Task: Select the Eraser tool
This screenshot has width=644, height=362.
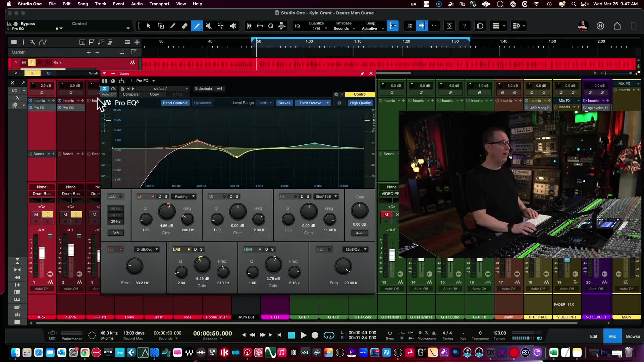Action: point(185,26)
